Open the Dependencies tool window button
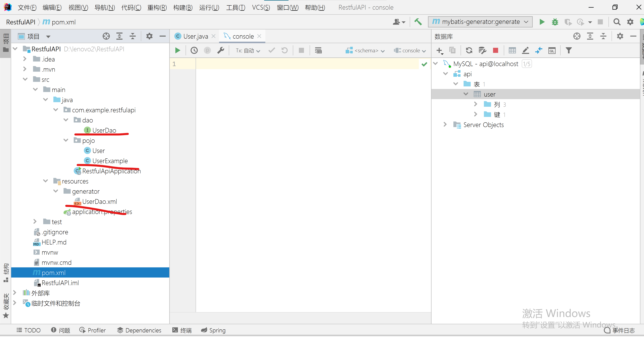The image size is (644, 337). pyautogui.click(x=139, y=330)
